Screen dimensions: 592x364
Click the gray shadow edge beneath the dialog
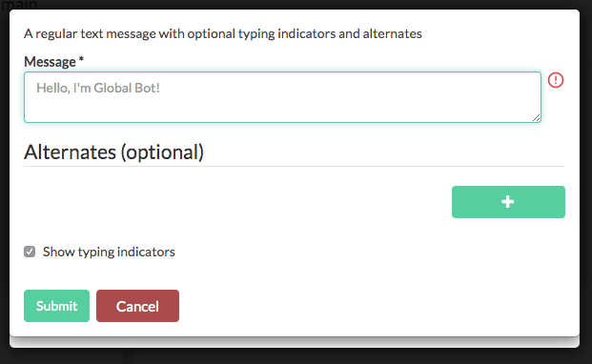(295, 342)
